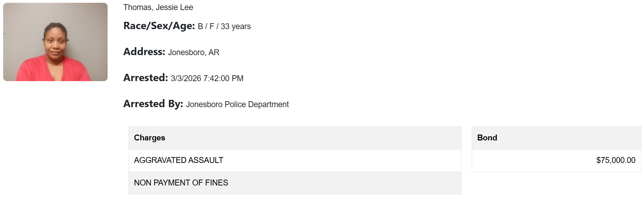Click the Jonesboro, AR address text
This screenshot has height=199, width=644.
click(x=193, y=52)
